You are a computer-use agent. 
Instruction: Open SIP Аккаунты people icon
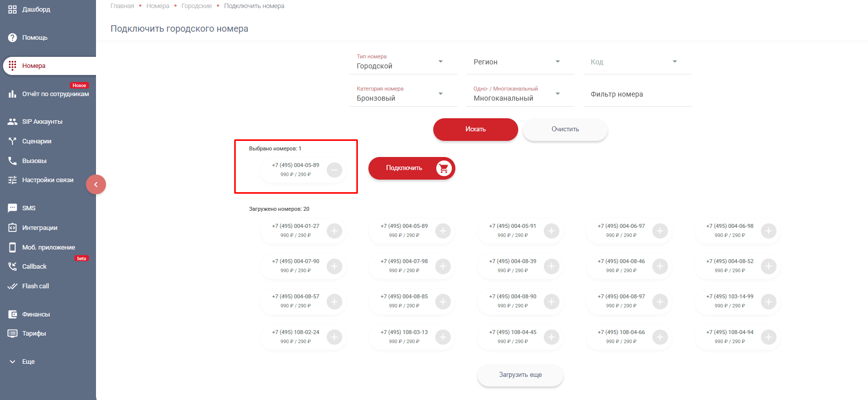(13, 122)
